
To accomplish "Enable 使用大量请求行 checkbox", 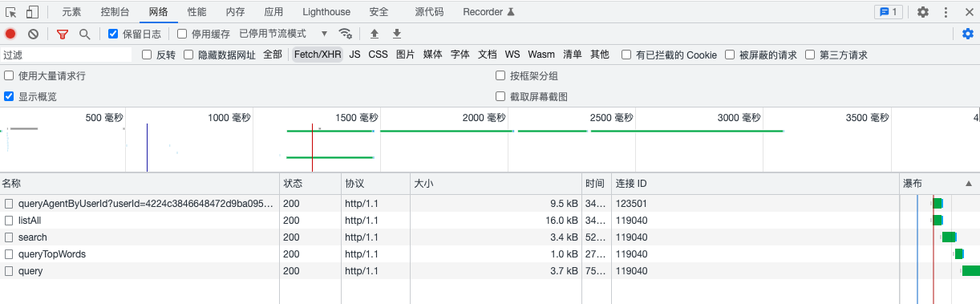I will coord(9,75).
